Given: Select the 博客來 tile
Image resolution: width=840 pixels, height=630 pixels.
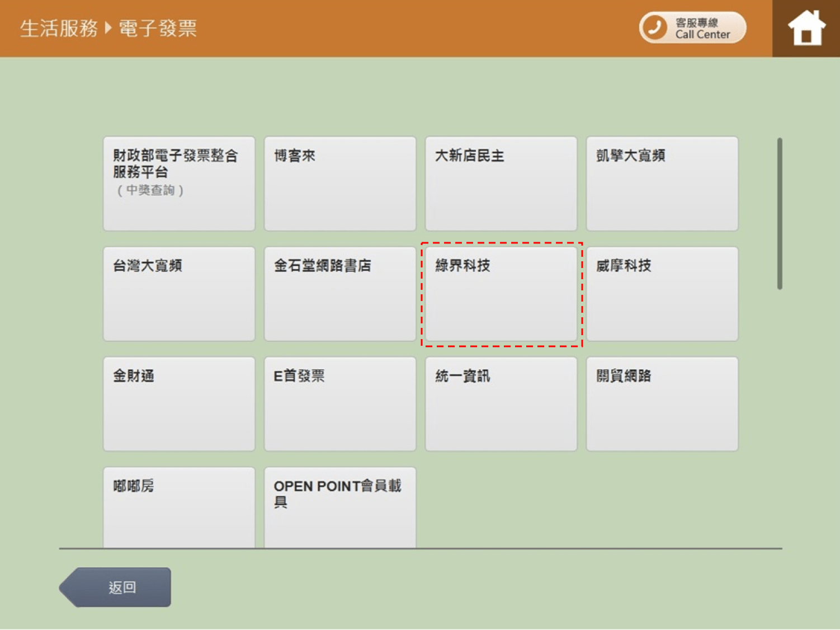Looking at the screenshot, I should click(340, 184).
